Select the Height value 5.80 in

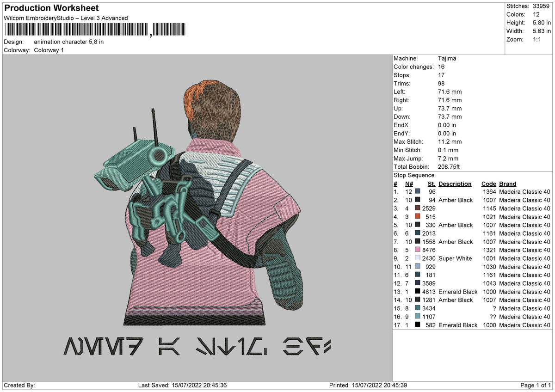pos(542,23)
